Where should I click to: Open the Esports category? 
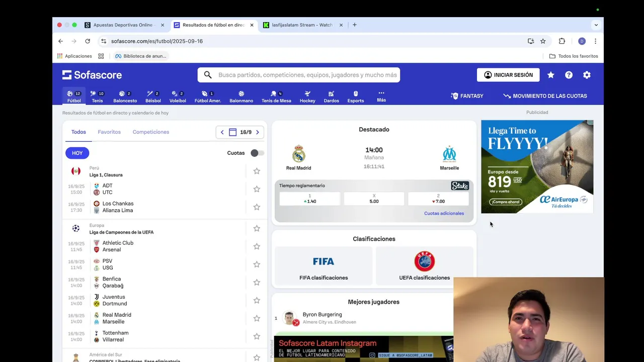click(x=356, y=97)
